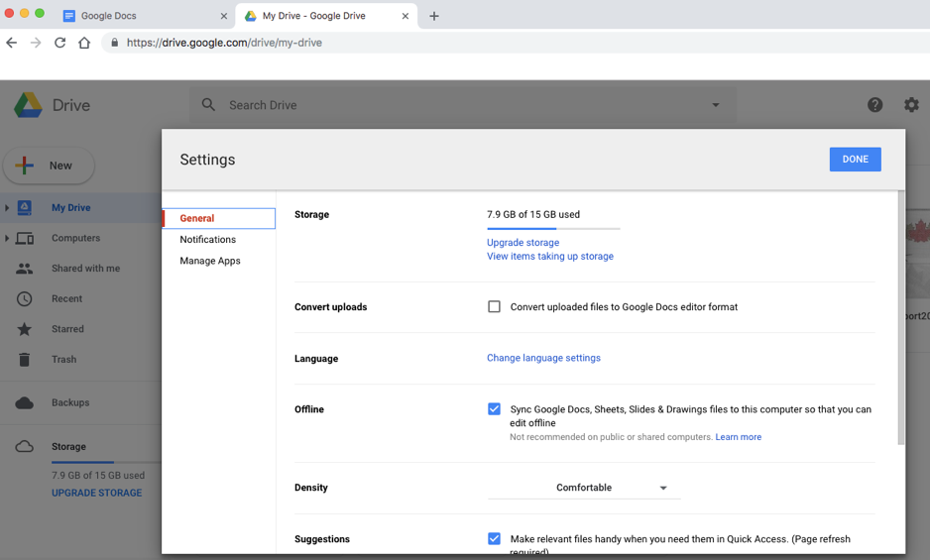Open the Density Comfortable dropdown

[x=584, y=488]
